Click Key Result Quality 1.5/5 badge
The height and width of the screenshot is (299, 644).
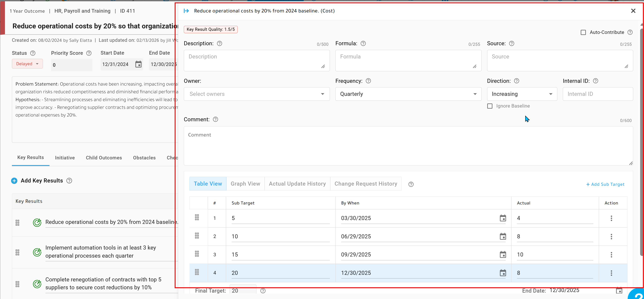pyautogui.click(x=211, y=29)
